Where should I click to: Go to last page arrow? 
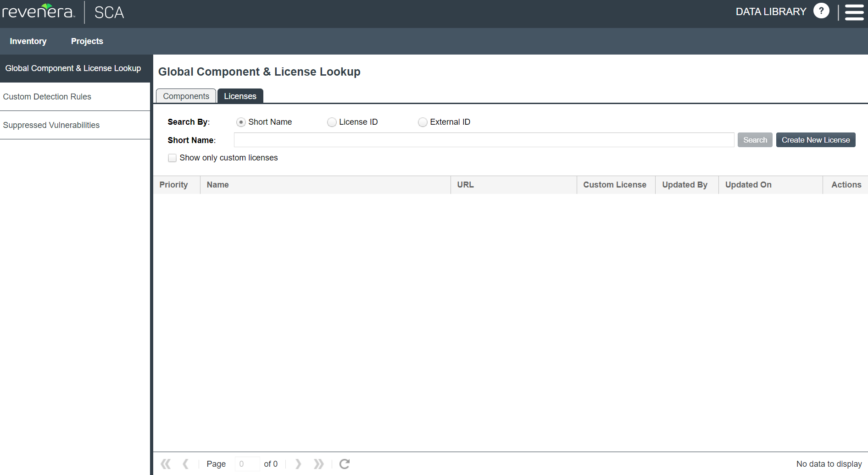tap(318, 464)
